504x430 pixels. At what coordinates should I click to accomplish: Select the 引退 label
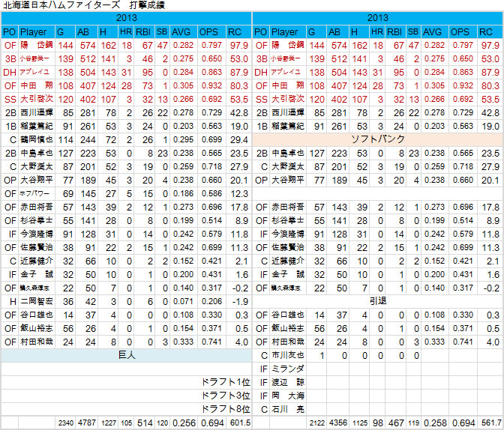tap(378, 301)
